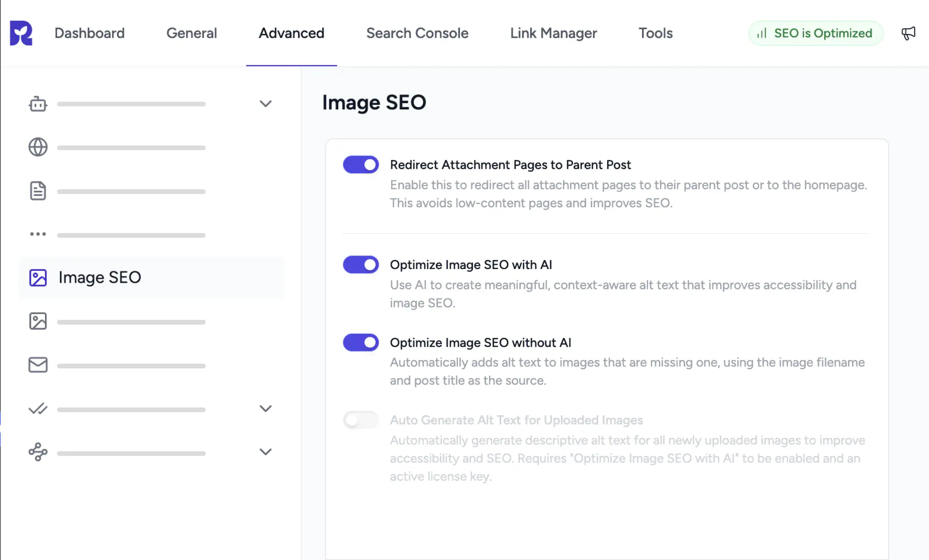Turn off Optimize Image SEO with AI
Viewport: 929px width, 560px height.
pyautogui.click(x=361, y=265)
